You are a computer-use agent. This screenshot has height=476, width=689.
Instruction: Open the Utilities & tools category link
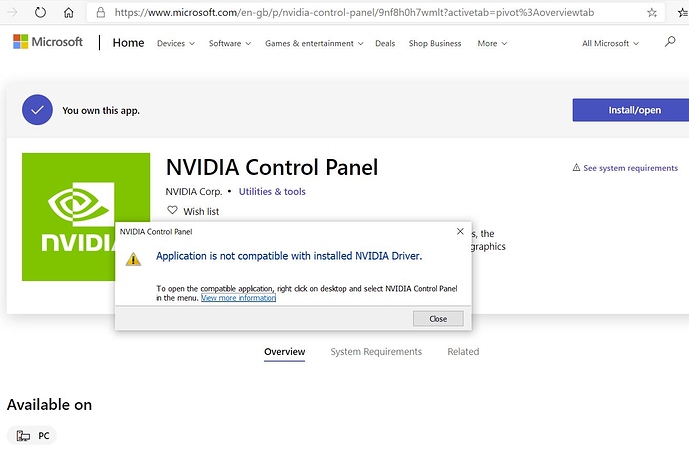pos(272,192)
